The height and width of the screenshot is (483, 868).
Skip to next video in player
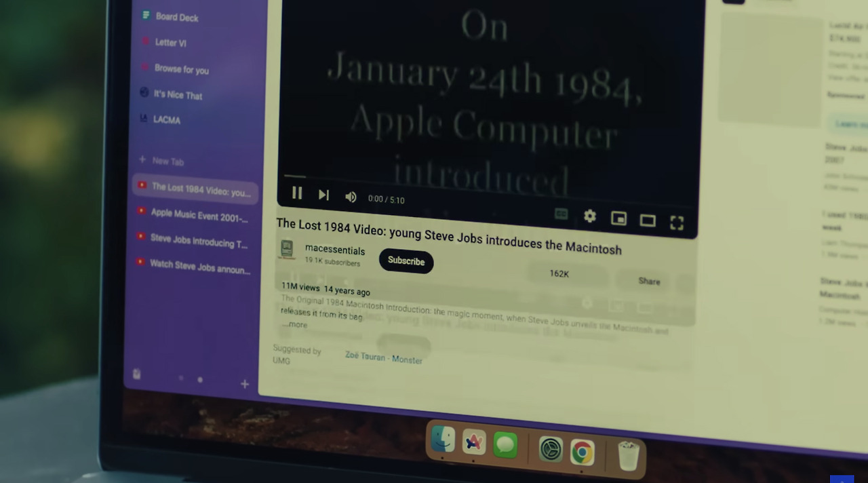323,195
